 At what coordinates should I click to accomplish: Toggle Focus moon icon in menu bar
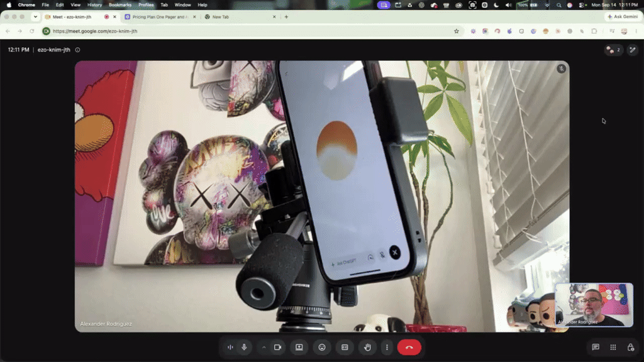pos(496,5)
